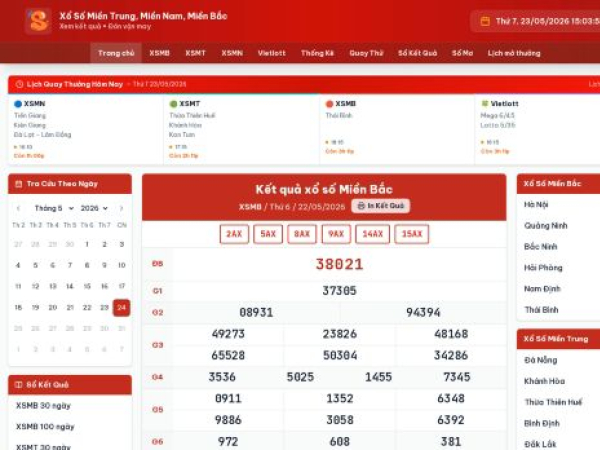Click calendar icon in Tra Cứu Theo Ngày header
Screen dimensions: 600x450
click(x=18, y=184)
